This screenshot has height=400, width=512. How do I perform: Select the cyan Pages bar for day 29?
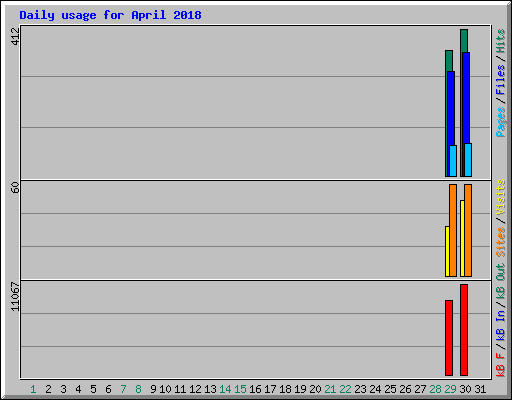point(453,161)
